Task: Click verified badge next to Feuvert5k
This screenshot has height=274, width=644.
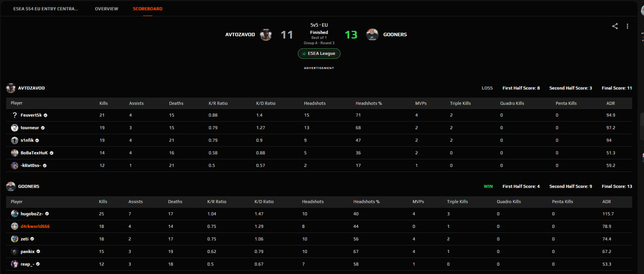Action: coord(46,115)
